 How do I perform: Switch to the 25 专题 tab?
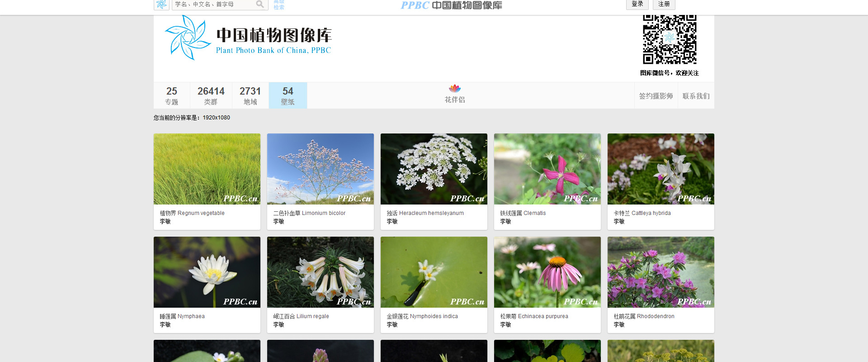tap(172, 95)
